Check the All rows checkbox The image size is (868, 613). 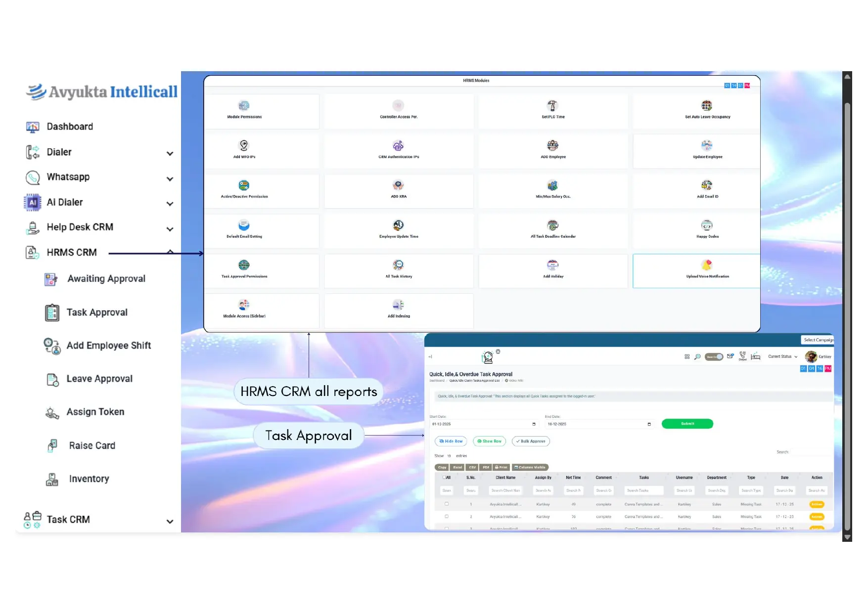(x=444, y=478)
